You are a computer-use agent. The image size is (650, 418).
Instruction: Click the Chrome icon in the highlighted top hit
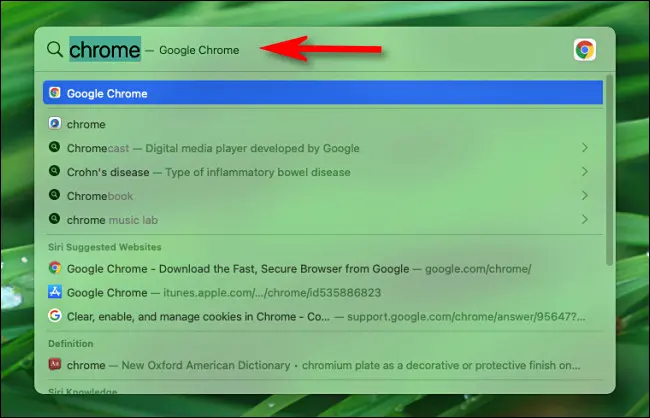tap(55, 93)
